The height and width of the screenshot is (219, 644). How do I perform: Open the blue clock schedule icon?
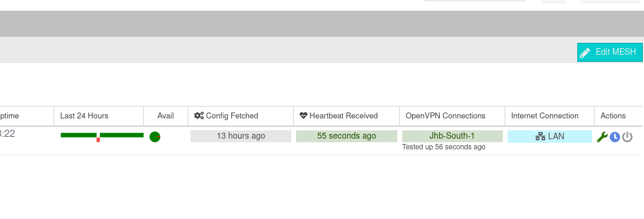click(x=615, y=137)
